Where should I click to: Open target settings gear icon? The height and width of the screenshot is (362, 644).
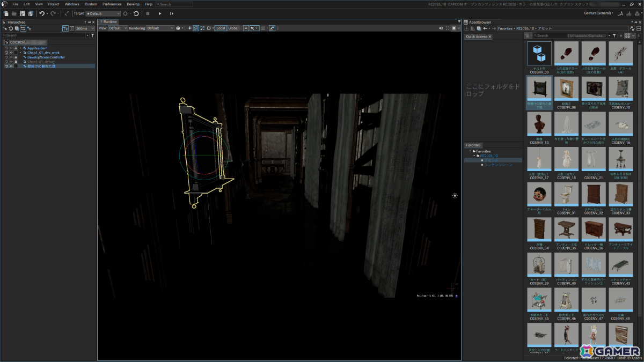tap(125, 13)
